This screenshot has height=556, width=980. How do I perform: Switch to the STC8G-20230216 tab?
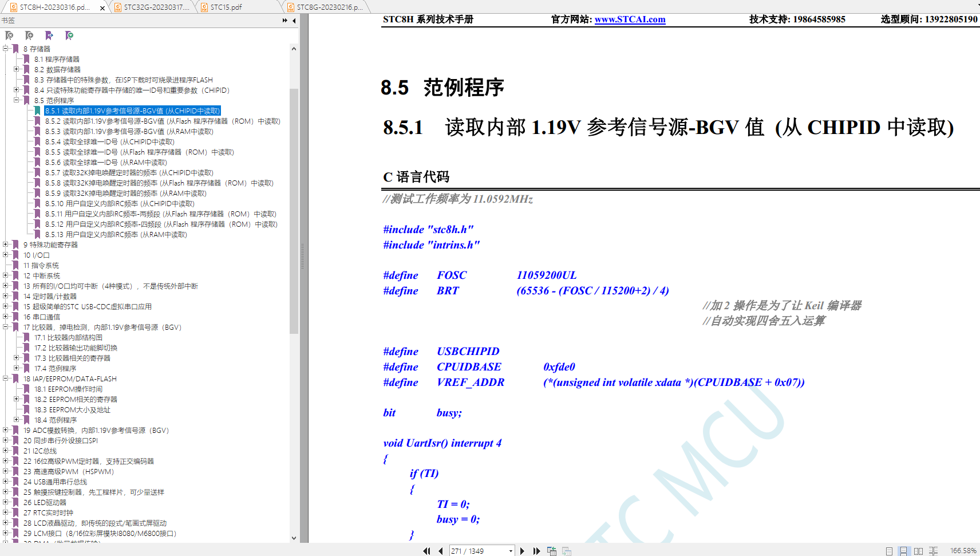pos(326,7)
